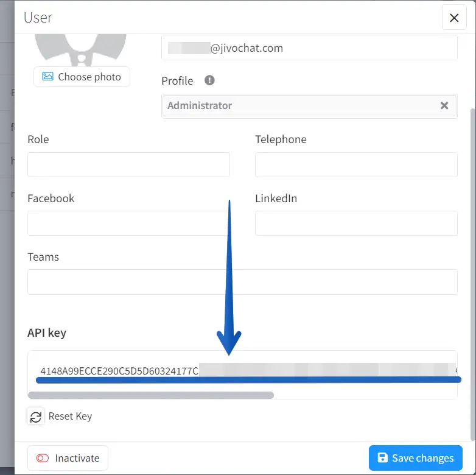Close the User dialog
Viewport: 476px width, 475px height.
pyautogui.click(x=454, y=18)
